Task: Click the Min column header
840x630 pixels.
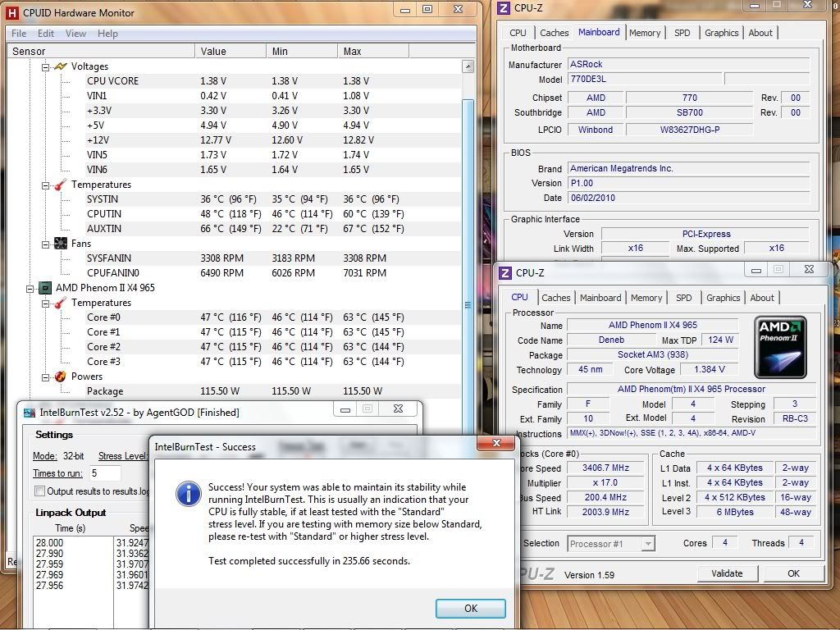Action: [302, 52]
